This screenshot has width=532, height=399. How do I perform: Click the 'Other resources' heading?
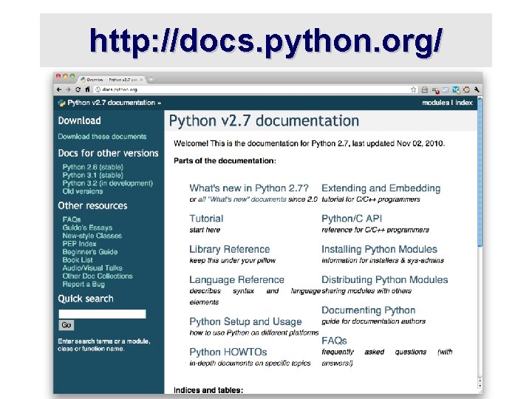pyautogui.click(x=92, y=205)
